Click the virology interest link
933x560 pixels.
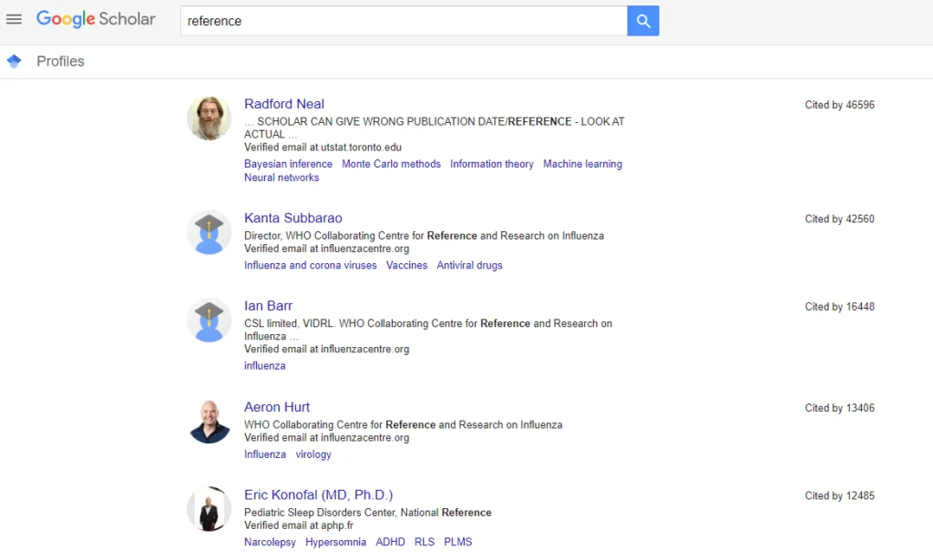[313, 453]
